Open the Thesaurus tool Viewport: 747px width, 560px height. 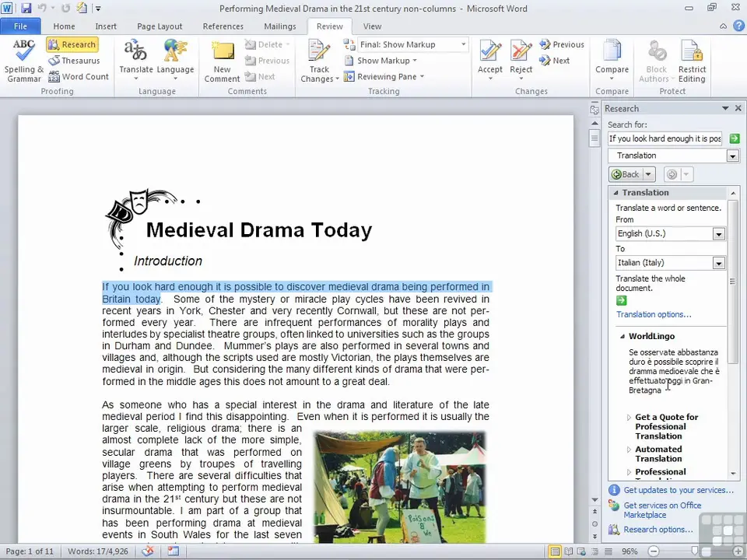75,61
